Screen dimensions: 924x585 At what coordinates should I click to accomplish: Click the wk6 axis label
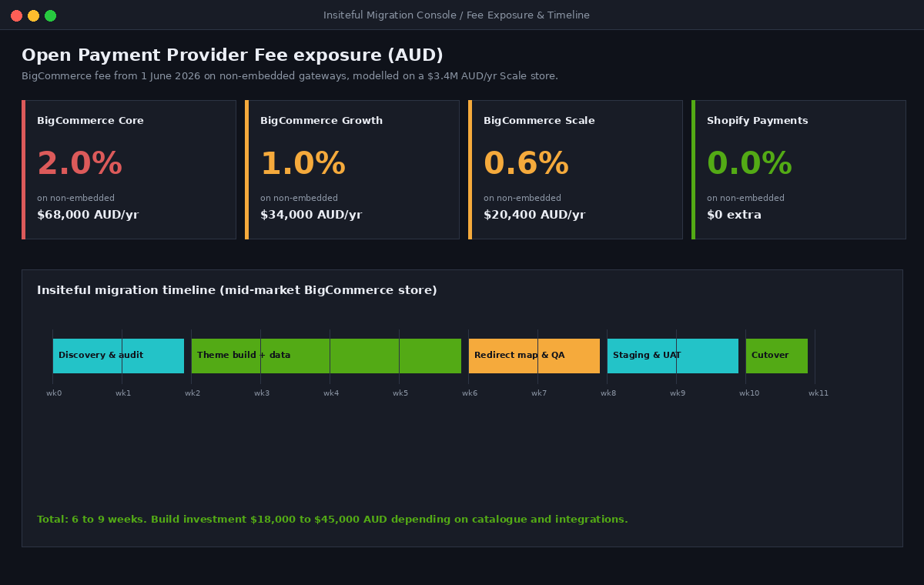coord(470,393)
